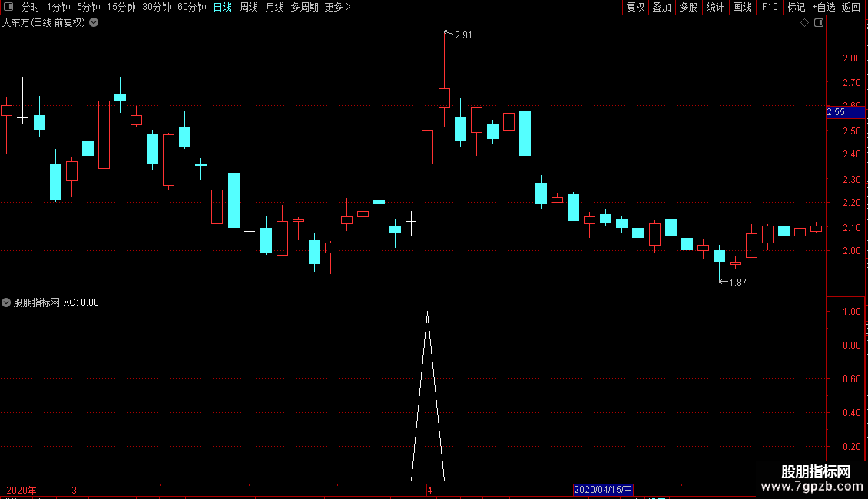Select the 60分钟 period
The width and height of the screenshot is (868, 499).
pos(192,7)
